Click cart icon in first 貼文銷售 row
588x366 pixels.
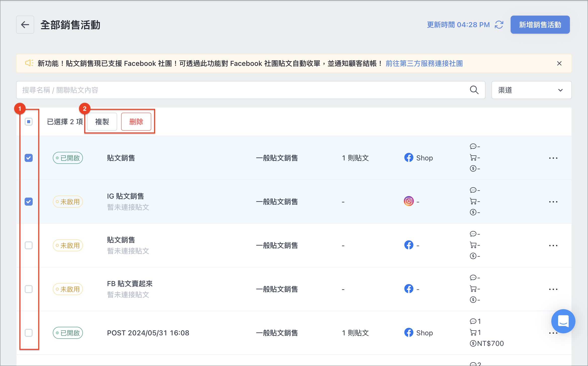473,157
